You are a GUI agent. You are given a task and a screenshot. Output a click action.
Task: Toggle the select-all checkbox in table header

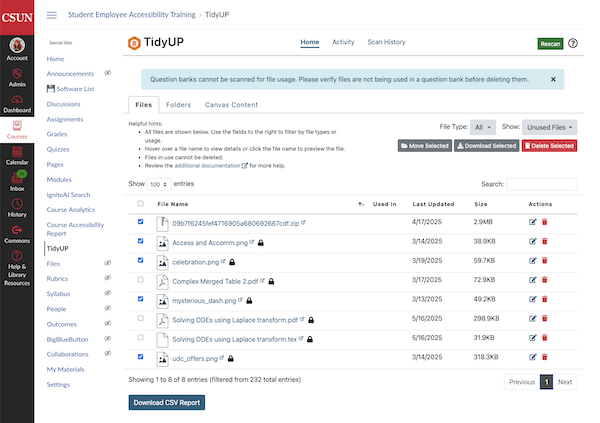pyautogui.click(x=140, y=204)
